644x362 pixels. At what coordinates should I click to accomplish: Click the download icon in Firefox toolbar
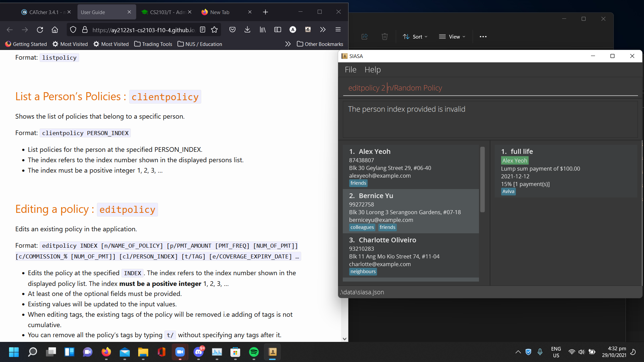248,29
